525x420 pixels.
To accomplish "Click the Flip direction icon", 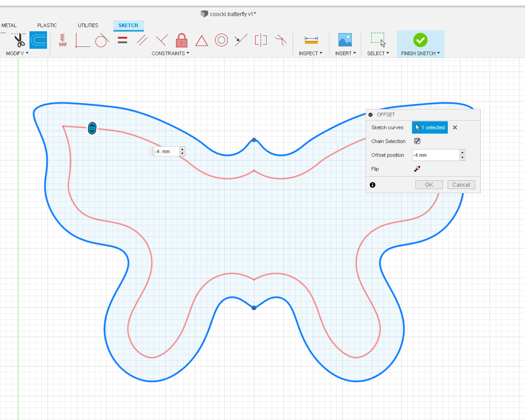I will (x=417, y=169).
